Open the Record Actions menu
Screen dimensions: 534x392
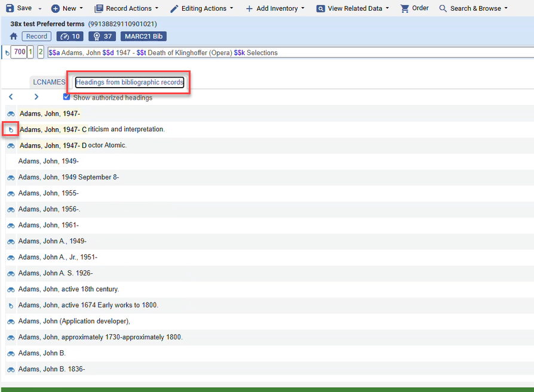coord(127,8)
